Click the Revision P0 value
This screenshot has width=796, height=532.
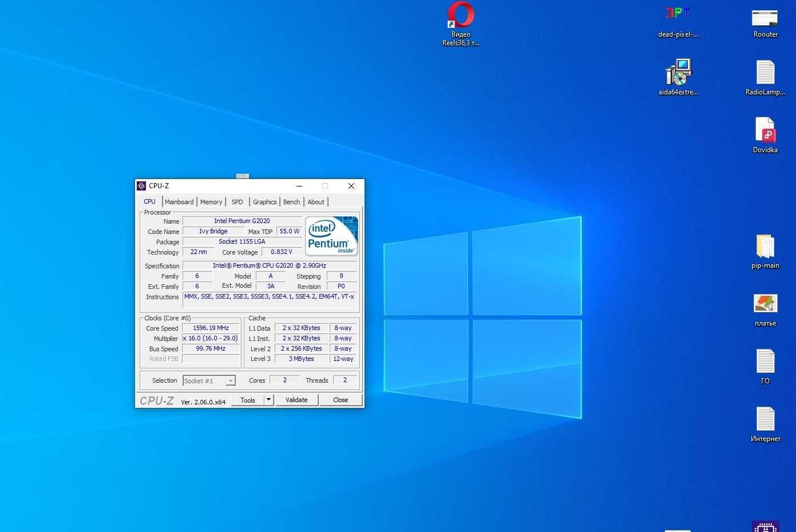341,286
